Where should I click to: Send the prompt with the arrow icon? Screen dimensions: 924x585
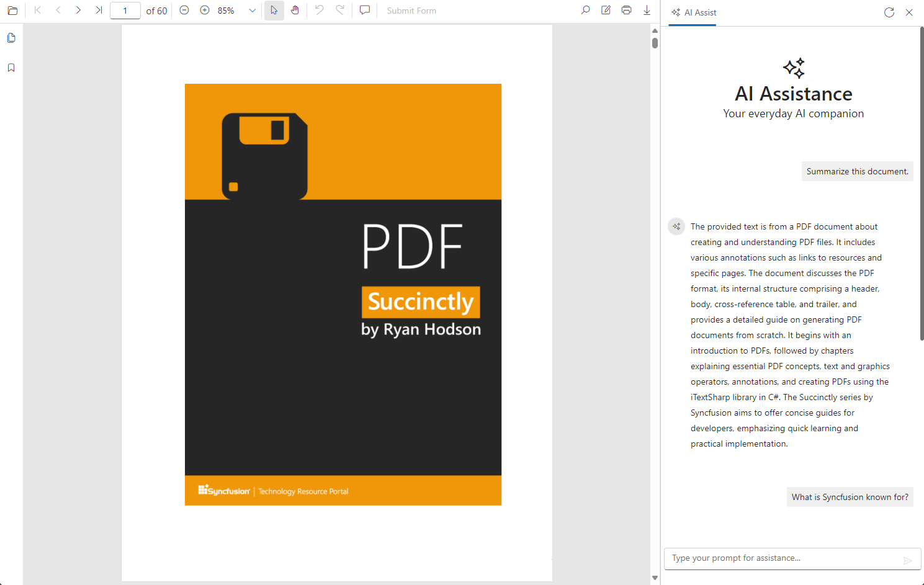(x=908, y=560)
